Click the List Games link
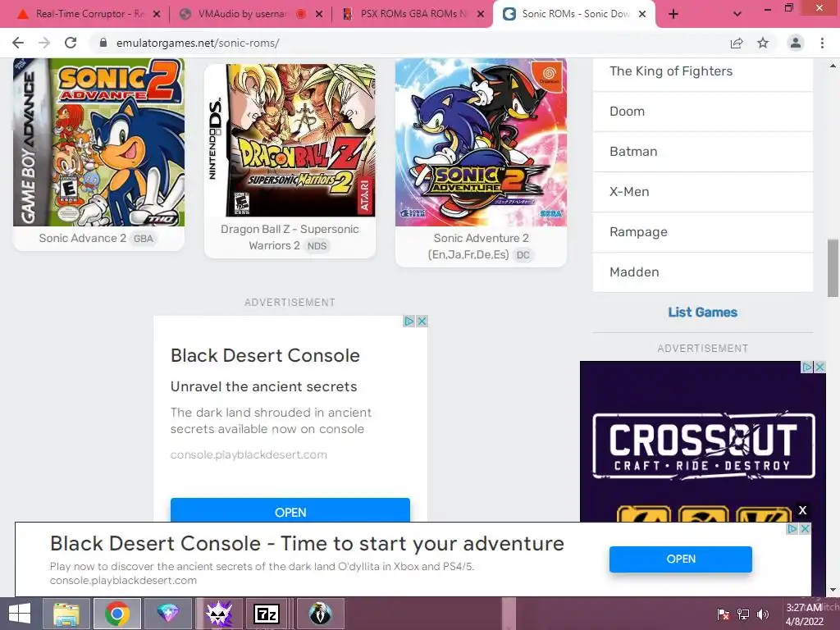 [702, 313]
